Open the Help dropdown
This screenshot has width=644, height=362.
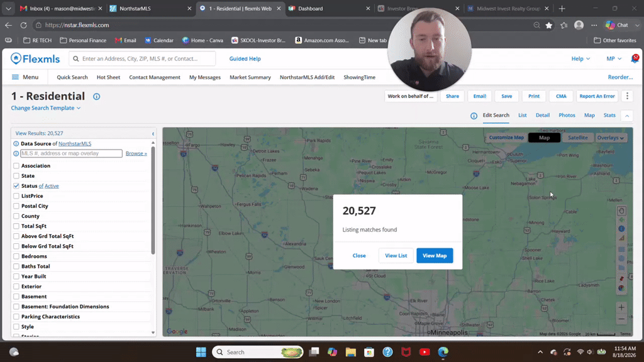pyautogui.click(x=580, y=58)
